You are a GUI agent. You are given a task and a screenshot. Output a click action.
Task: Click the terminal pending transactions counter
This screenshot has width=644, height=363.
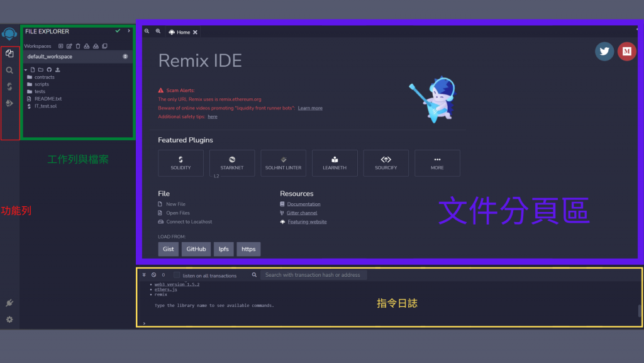pos(164,275)
